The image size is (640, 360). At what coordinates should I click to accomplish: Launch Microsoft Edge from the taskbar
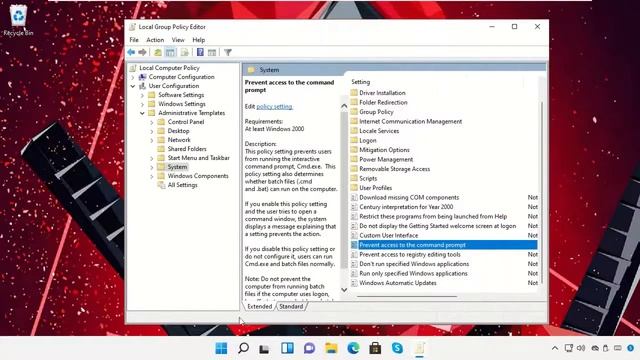pos(353,348)
